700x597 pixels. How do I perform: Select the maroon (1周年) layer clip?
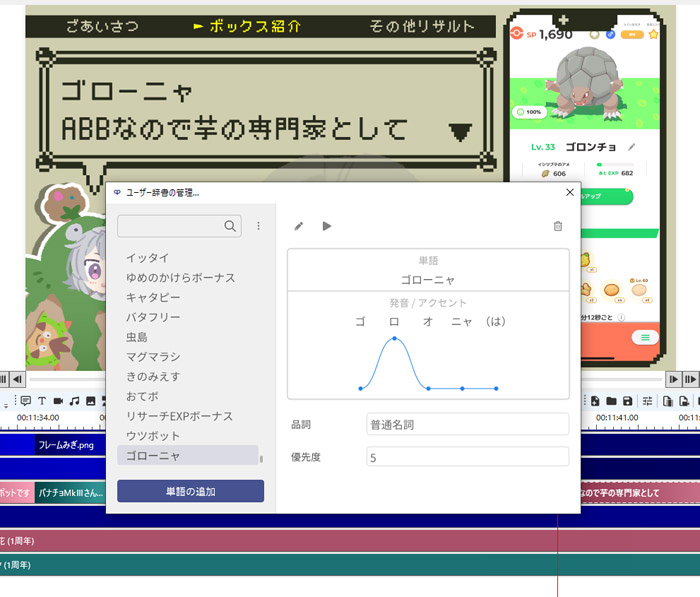350,541
